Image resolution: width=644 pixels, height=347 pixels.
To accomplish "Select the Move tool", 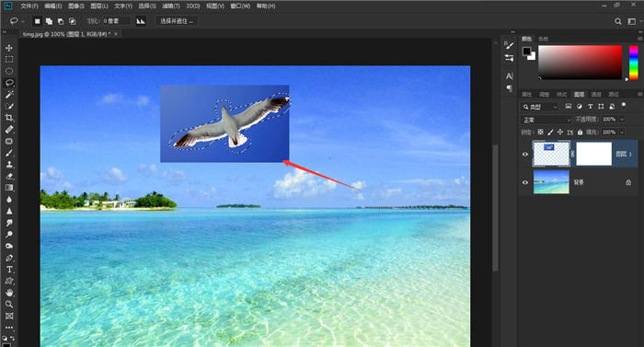I will 9,48.
